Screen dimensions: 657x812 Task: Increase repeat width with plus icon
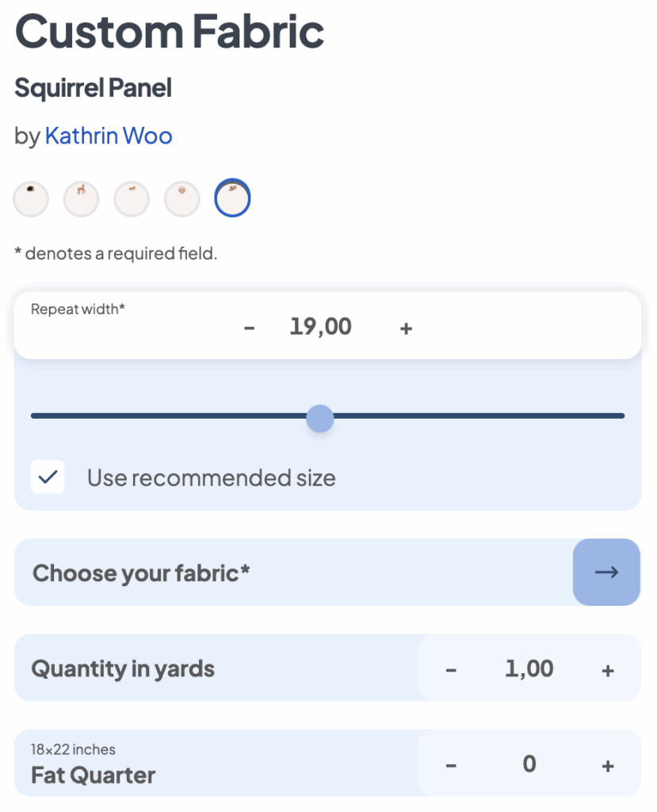(407, 328)
